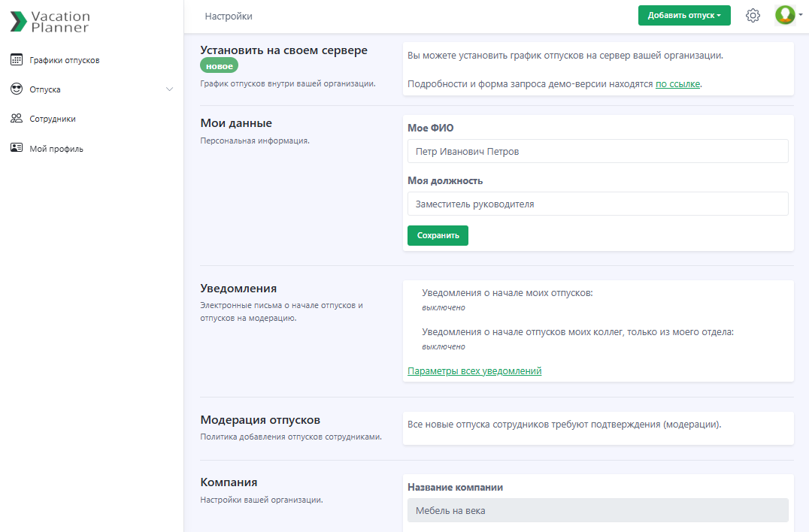The image size is (809, 532).
Task: Open the account dropdown beside the avatar
Action: tap(798, 15)
